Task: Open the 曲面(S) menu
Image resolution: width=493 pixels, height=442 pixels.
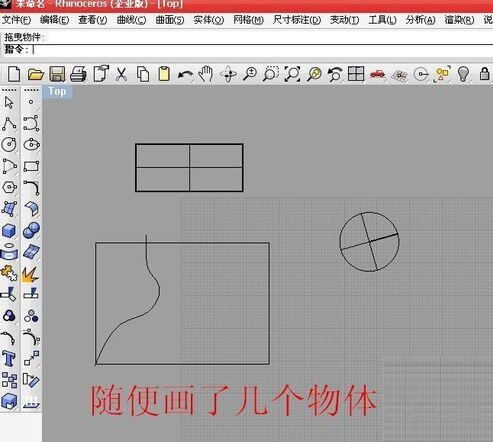Action: tap(170, 20)
